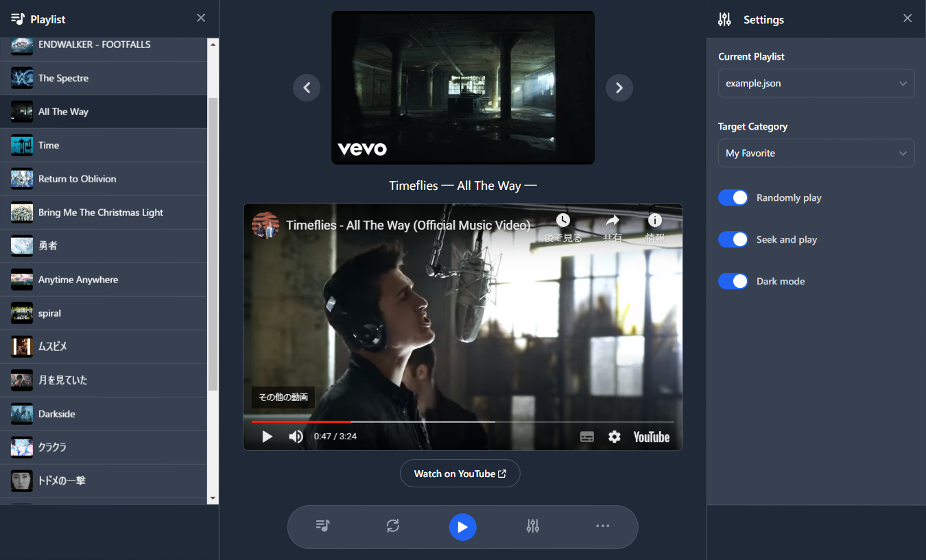Open the Target Category My Favorite dropdown
The width and height of the screenshot is (926, 560).
(816, 153)
